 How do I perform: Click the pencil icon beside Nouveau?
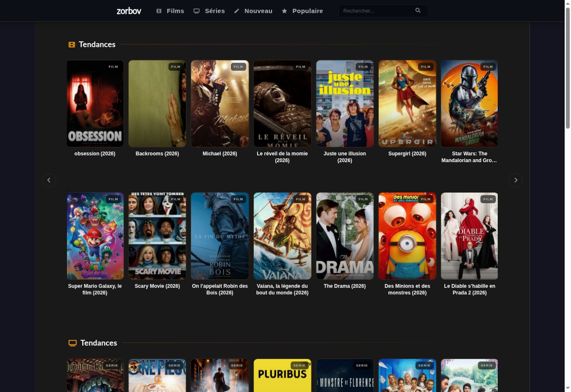tap(237, 11)
